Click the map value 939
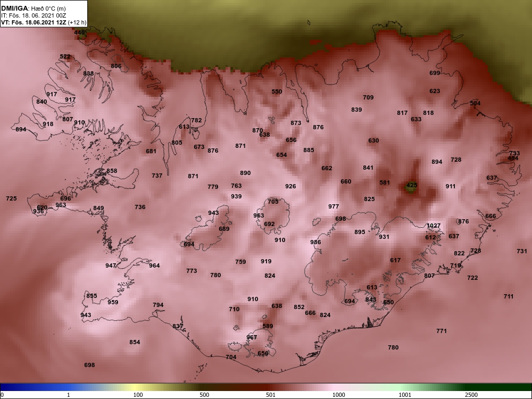This screenshot has height=399, width=532. coord(236,196)
